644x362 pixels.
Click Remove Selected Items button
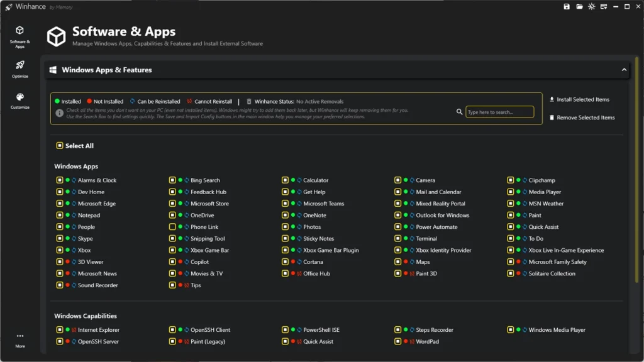pyautogui.click(x=582, y=118)
